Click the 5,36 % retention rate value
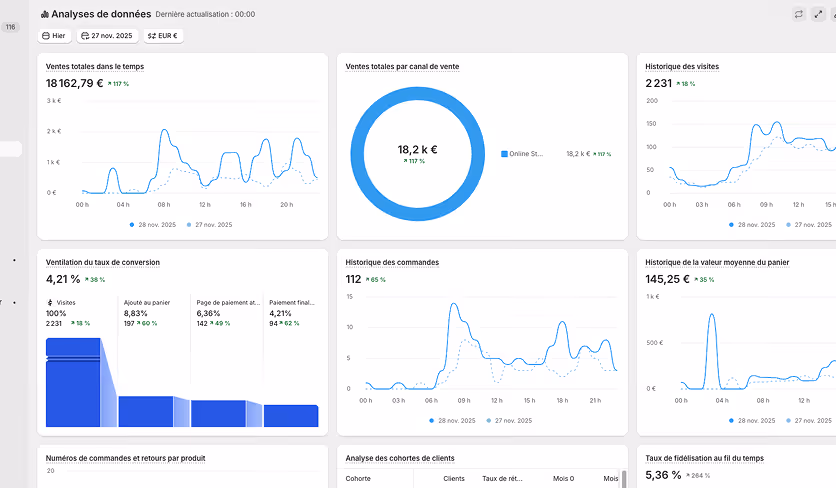This screenshot has width=836, height=488. point(663,475)
